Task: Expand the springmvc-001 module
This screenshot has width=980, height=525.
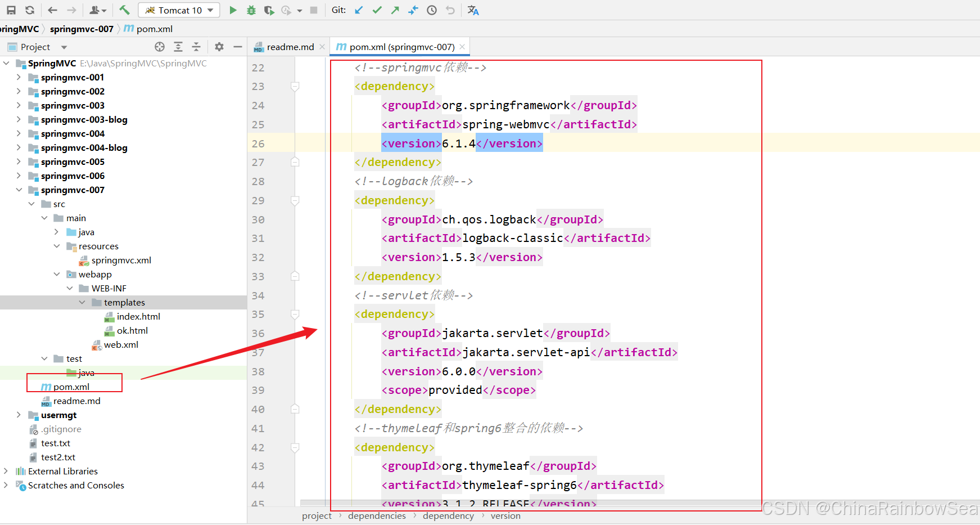Action: tap(19, 77)
